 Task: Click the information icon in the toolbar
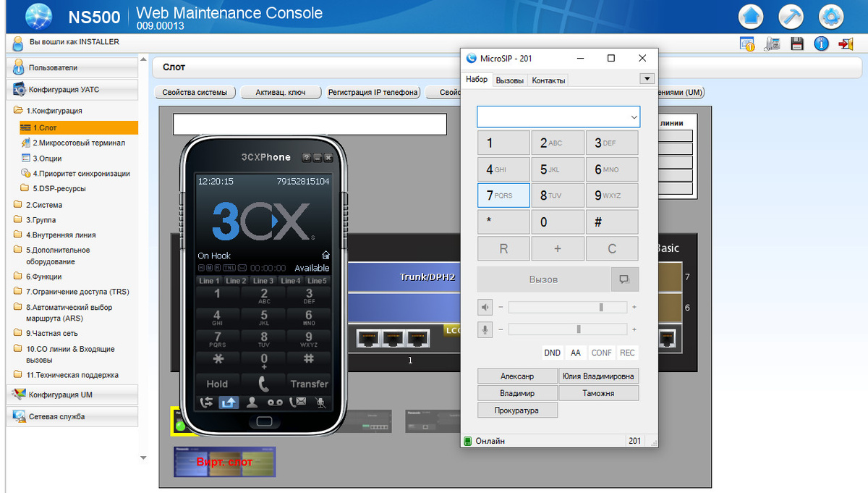[821, 43]
